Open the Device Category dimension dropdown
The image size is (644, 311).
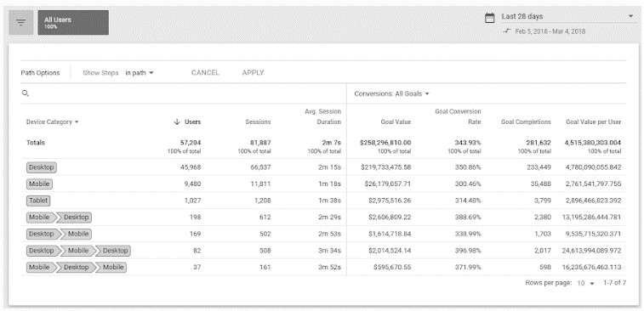53,122
